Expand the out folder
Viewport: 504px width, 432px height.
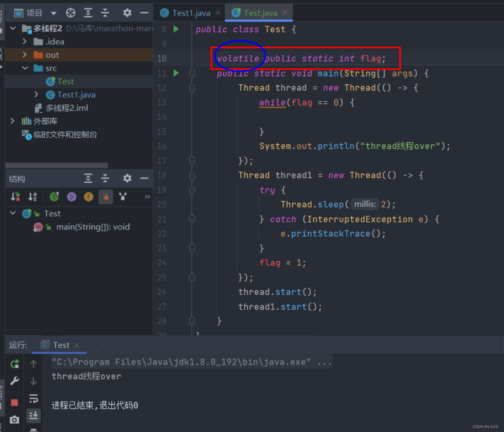coord(24,55)
